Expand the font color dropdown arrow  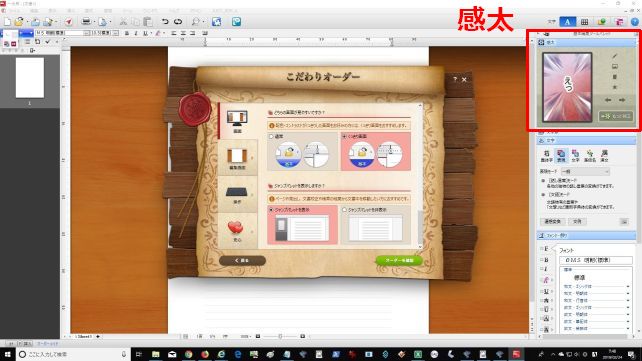(163, 33)
